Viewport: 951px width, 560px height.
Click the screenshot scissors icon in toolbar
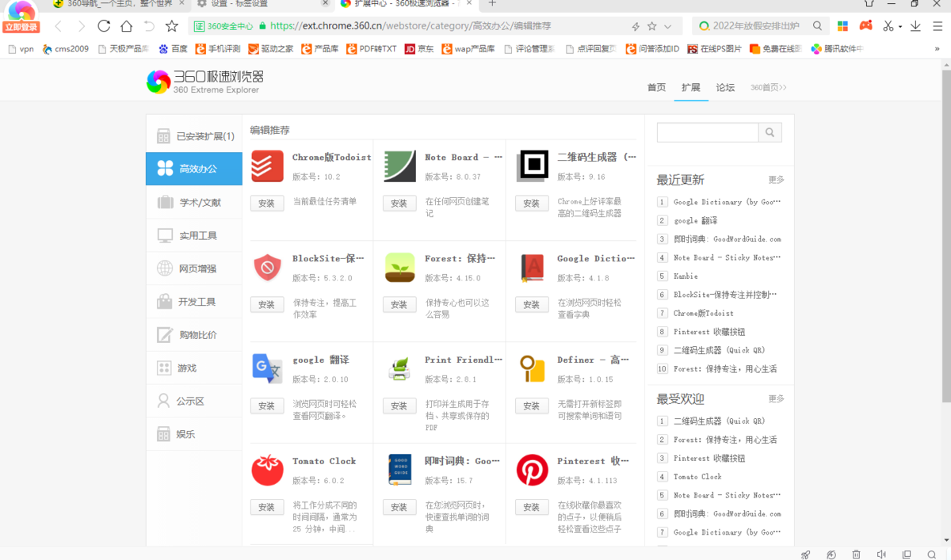pyautogui.click(x=888, y=25)
